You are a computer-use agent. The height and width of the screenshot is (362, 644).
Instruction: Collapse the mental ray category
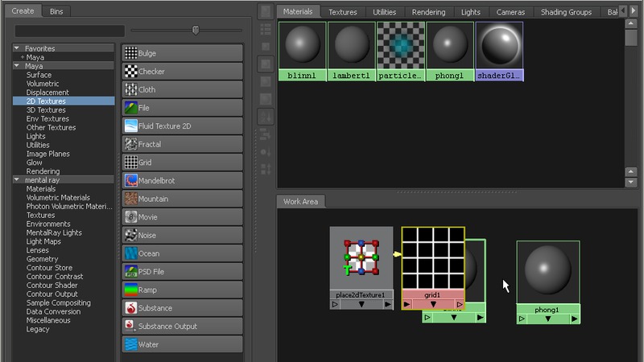pyautogui.click(x=17, y=180)
